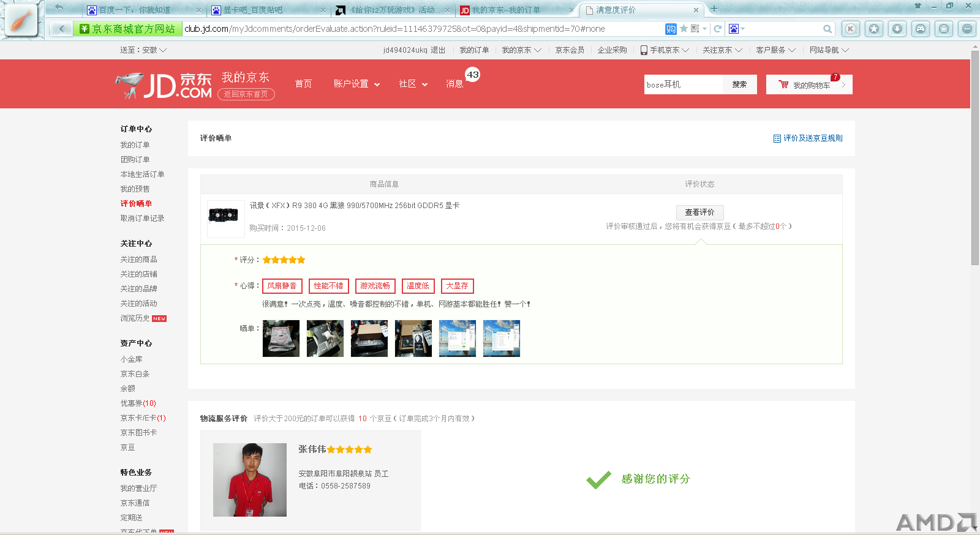Click the browser fish logo icon
This screenshot has height=535, width=980.
tap(22, 20)
